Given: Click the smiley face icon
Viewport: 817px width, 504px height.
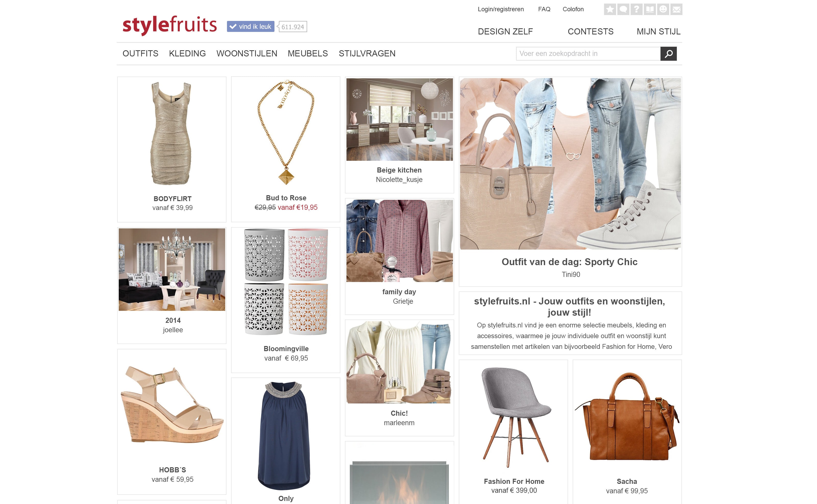Looking at the screenshot, I should coord(663,9).
